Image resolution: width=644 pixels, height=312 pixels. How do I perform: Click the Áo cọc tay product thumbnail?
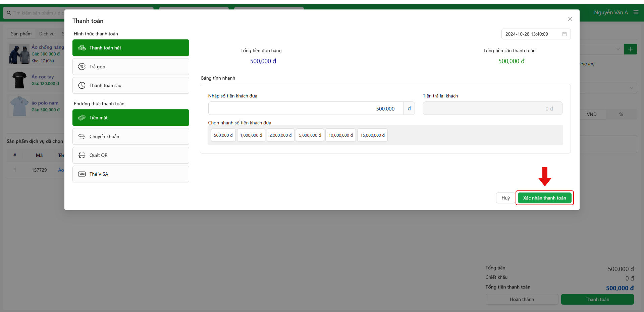(x=19, y=80)
